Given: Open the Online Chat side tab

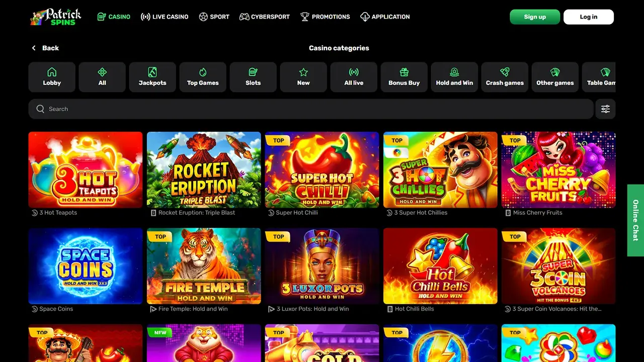Looking at the screenshot, I should point(635,220).
